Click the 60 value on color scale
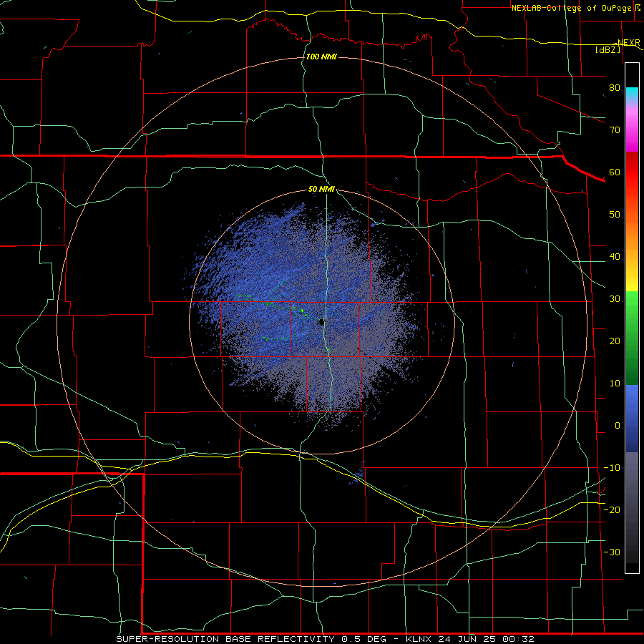 point(615,172)
